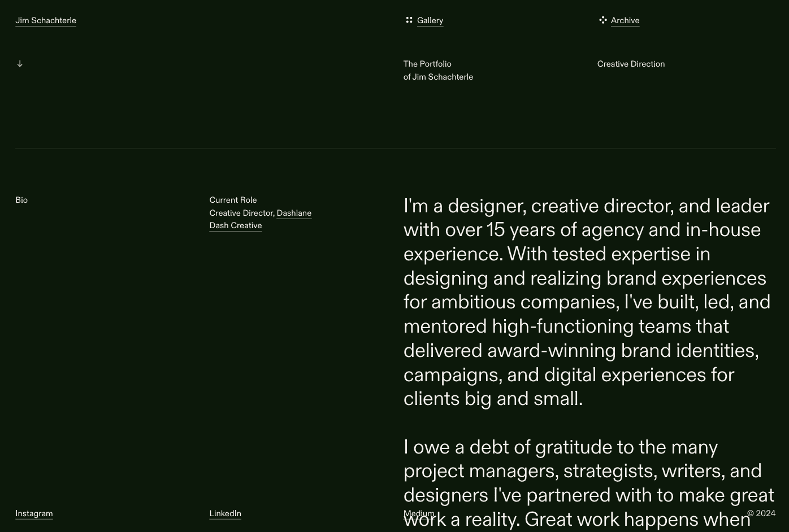Click the © 2024 copyright text
Image resolution: width=789 pixels, height=532 pixels.
click(761, 513)
